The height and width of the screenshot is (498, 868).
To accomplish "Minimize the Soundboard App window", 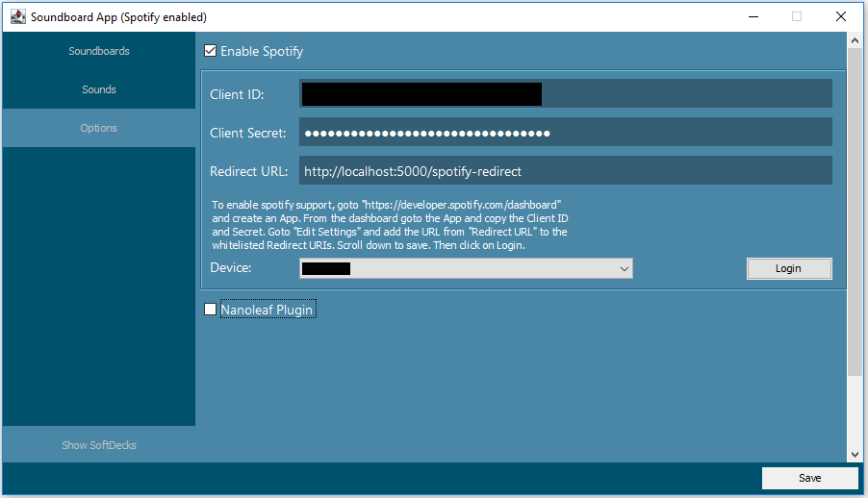I will coord(753,16).
